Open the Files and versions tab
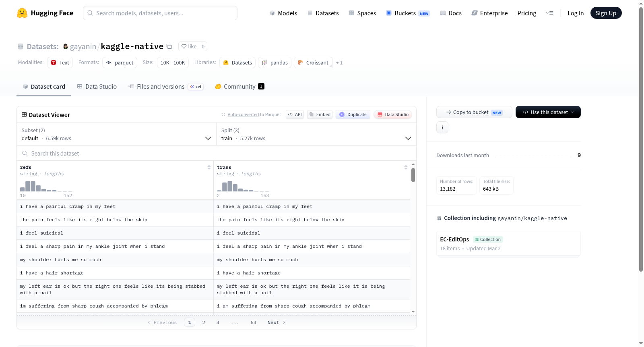The height and width of the screenshot is (347, 644). pos(166,86)
